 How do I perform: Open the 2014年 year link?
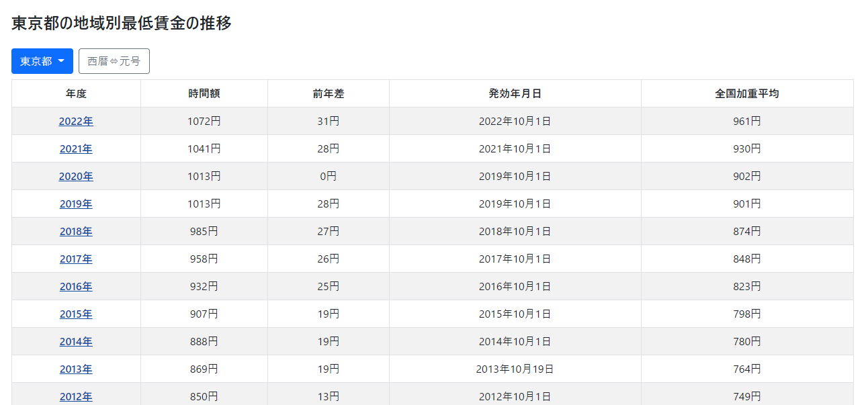[76, 342]
